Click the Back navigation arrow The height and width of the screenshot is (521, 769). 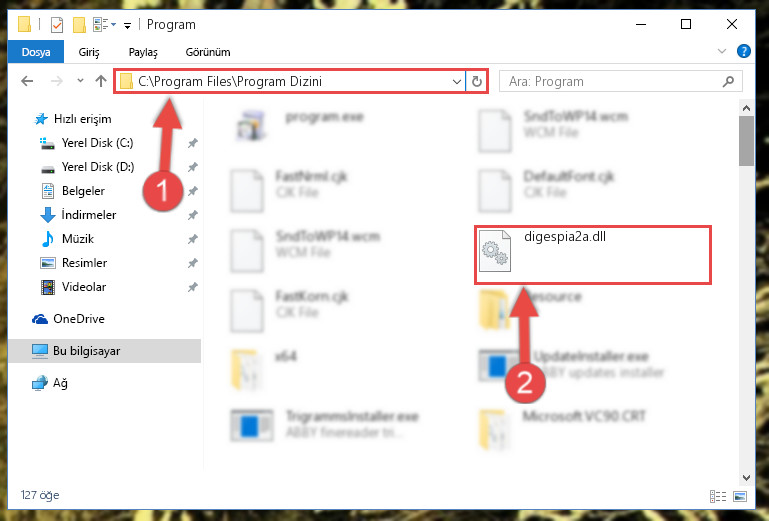pos(27,81)
